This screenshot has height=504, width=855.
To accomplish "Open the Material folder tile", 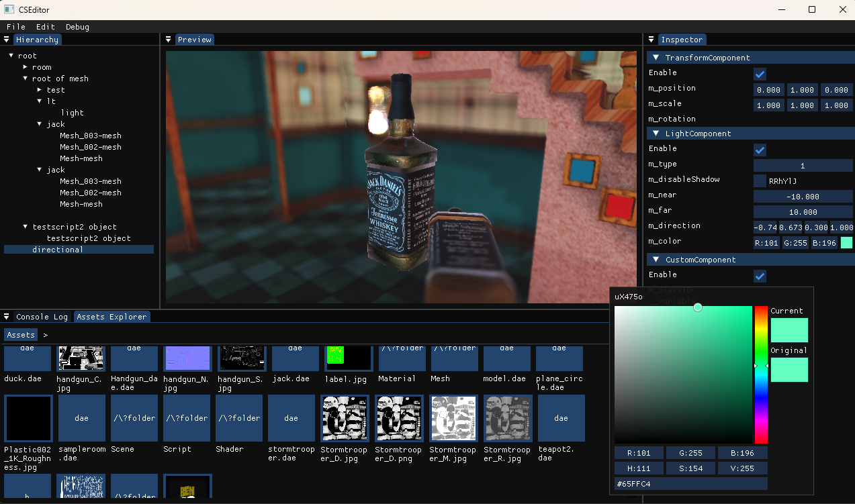I will point(402,358).
